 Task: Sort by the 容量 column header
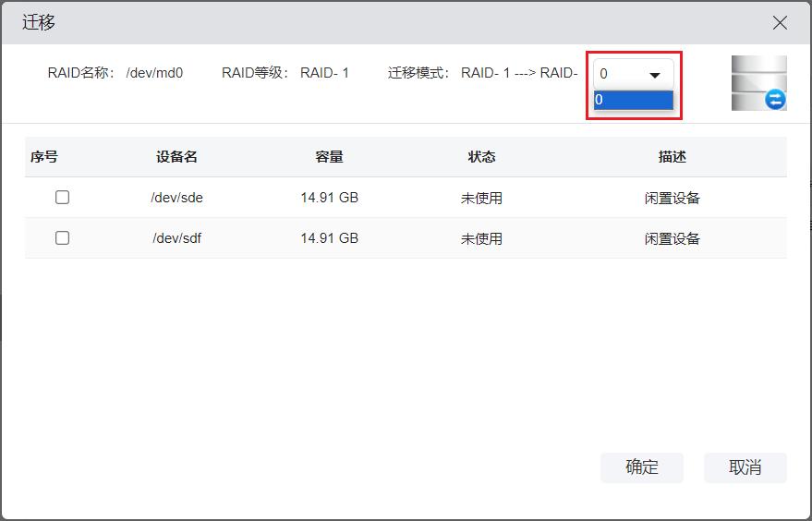pos(329,157)
